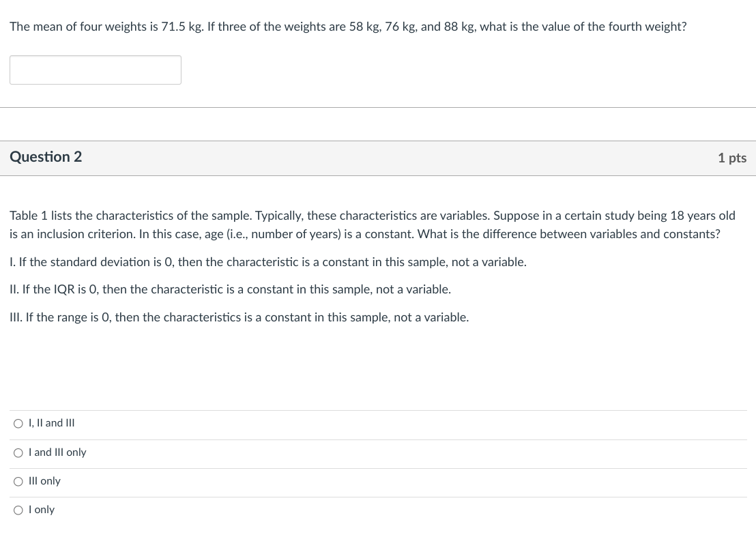Choose the "I and III only" radio button
Screen dimensions: 756x535
pos(18,452)
